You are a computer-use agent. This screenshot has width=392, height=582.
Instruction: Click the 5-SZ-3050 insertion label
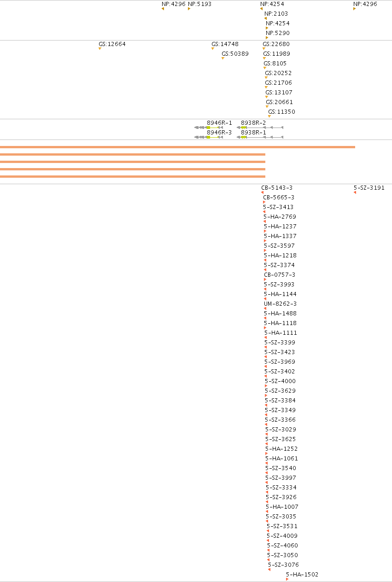pyautogui.click(x=282, y=555)
